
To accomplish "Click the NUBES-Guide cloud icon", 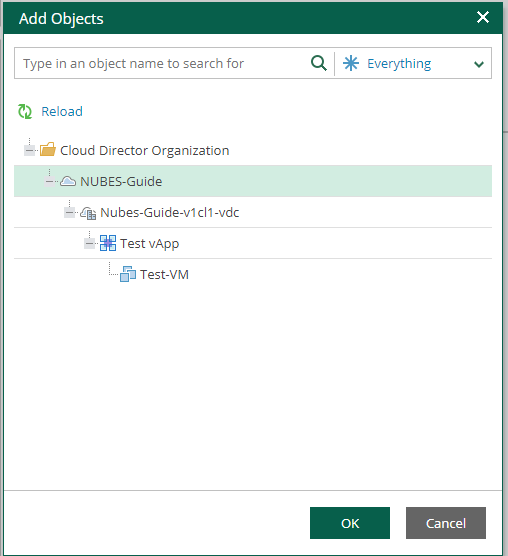I will [68, 181].
